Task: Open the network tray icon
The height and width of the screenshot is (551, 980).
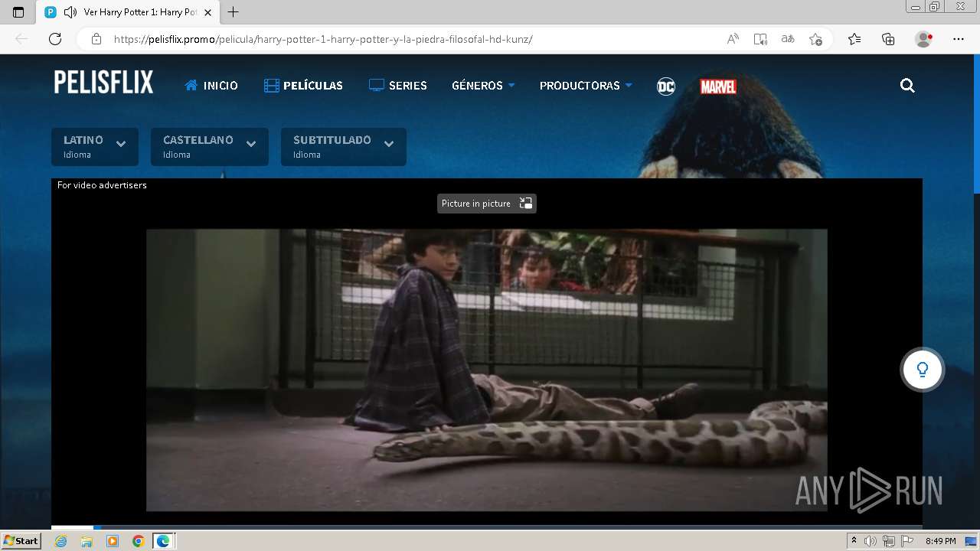Action: (889, 541)
